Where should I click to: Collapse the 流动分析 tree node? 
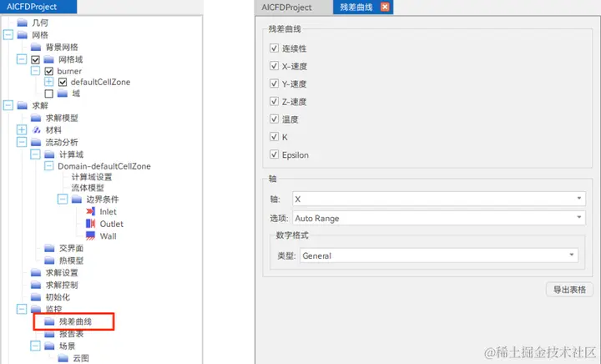point(22,142)
